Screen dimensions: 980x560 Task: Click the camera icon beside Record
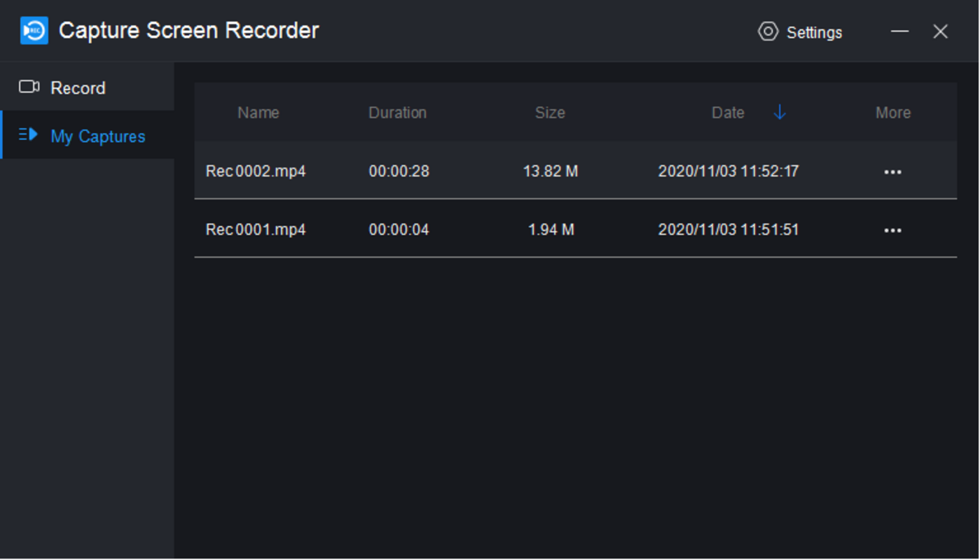(x=29, y=87)
